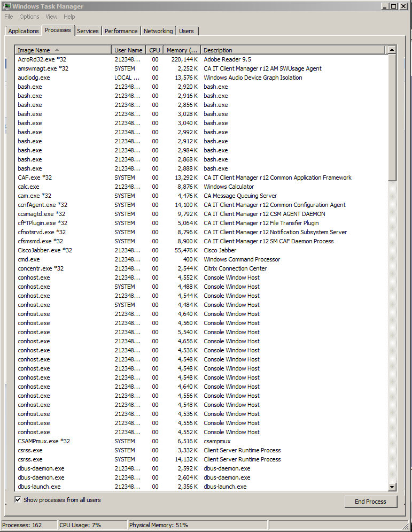The image size is (412, 532).
Task: Click the 55,476 K memory value
Action: [186, 250]
